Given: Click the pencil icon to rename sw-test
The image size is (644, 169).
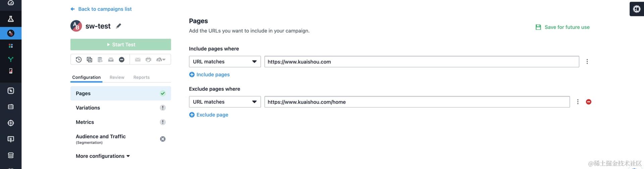Looking at the screenshot, I should pos(118,26).
